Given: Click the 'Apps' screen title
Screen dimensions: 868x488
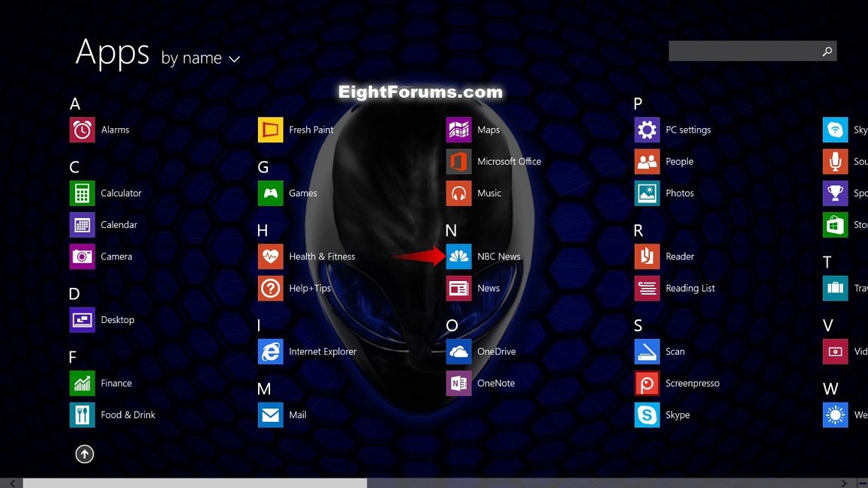Looking at the screenshot, I should [x=113, y=53].
